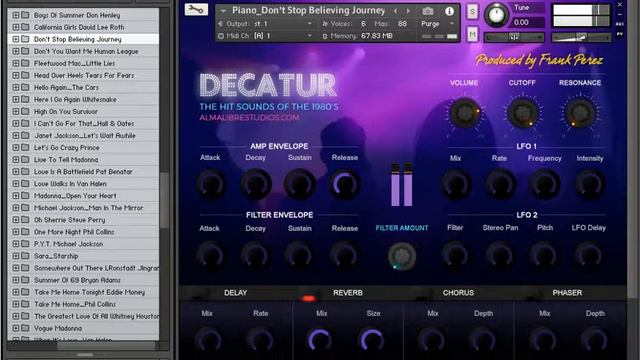The height and width of the screenshot is (360, 640).
Task: Open the wrench instrument edit icon
Action: click(x=196, y=9)
